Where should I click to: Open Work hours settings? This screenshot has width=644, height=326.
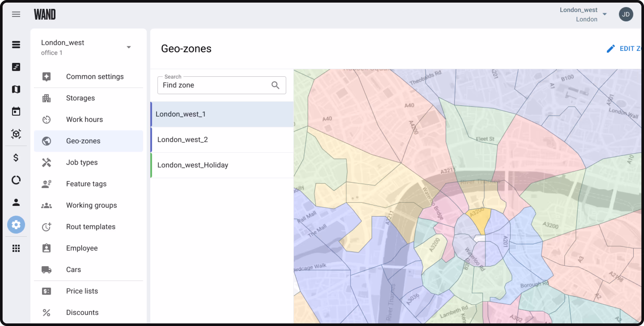point(84,119)
